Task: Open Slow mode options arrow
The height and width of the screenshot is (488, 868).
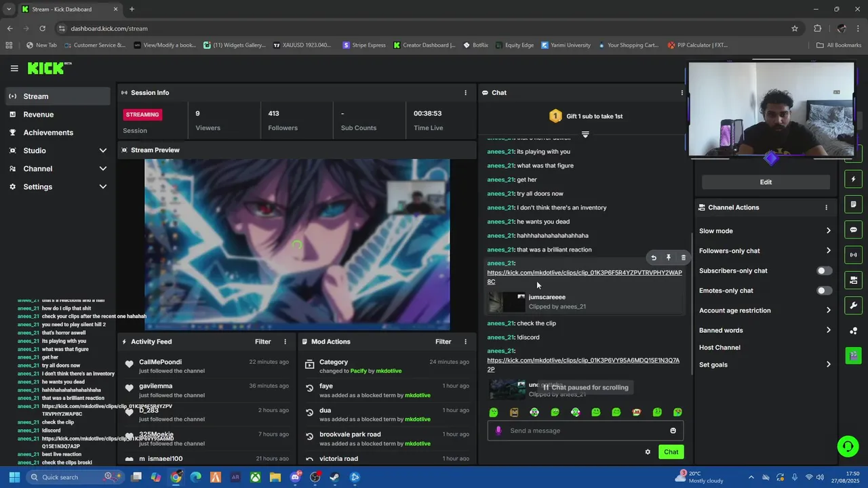Action: [828, 231]
